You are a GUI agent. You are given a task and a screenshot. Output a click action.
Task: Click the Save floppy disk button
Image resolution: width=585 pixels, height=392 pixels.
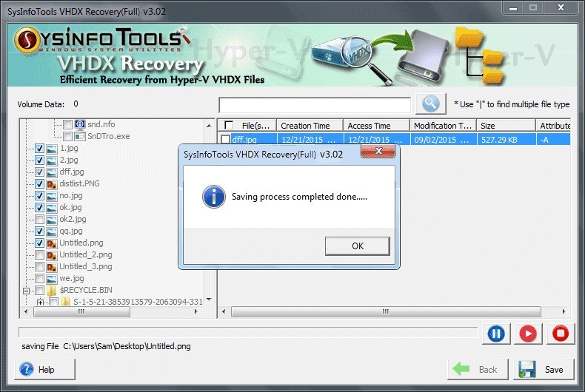coord(544,369)
